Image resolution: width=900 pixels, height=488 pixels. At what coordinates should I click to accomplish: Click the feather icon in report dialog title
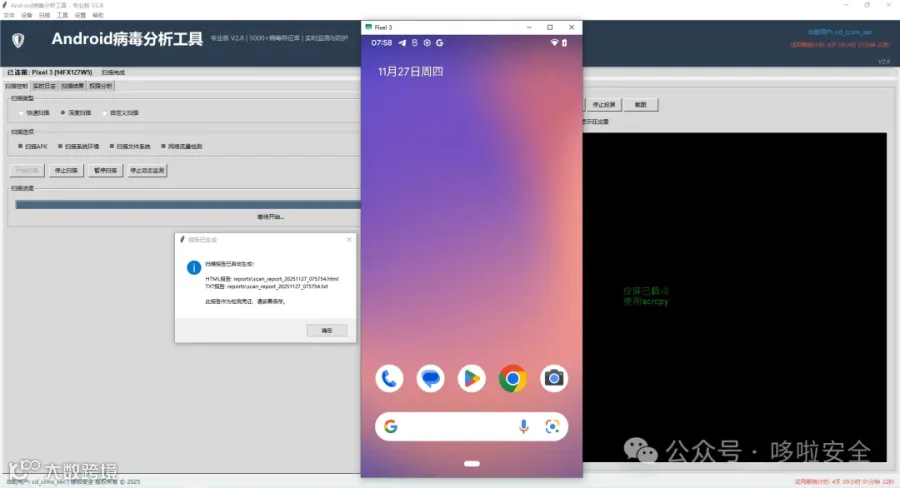coord(183,239)
